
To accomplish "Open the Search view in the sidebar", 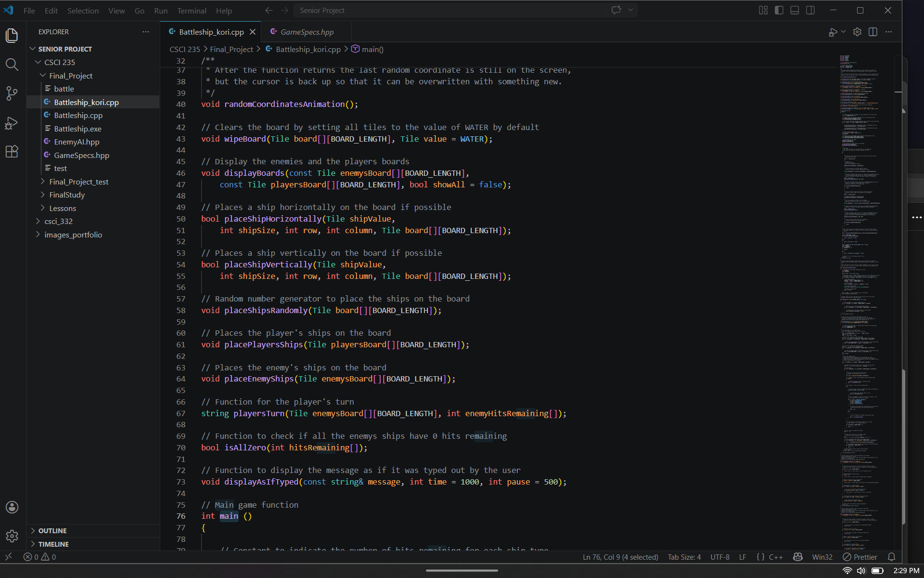I will tap(12, 65).
